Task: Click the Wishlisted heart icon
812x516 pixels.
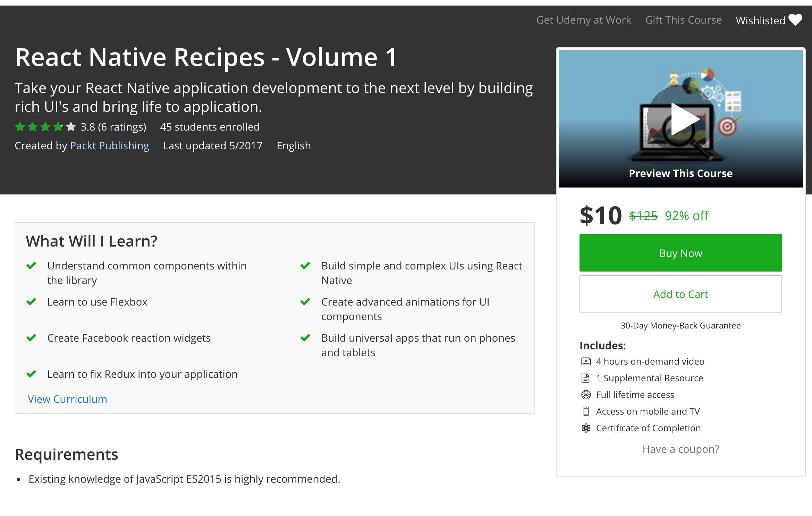Action: pos(795,20)
